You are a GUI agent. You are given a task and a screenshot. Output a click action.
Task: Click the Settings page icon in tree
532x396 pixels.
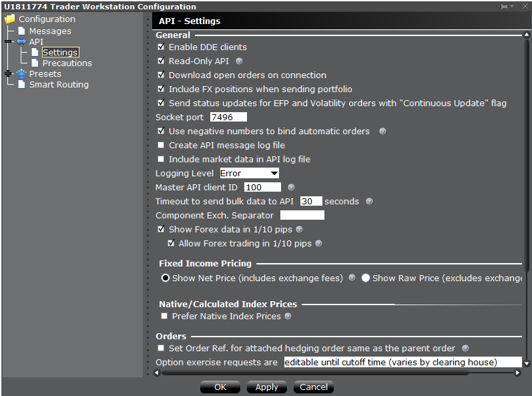(x=35, y=52)
